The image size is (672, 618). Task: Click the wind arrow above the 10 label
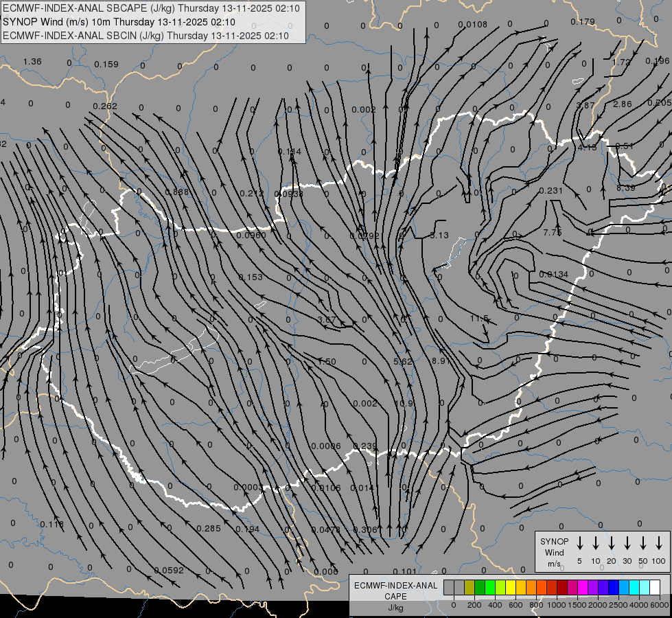tap(595, 543)
